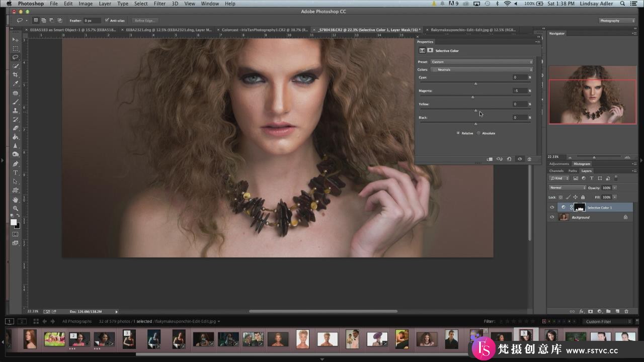Open the Kind filter dropdown

pyautogui.click(x=559, y=178)
